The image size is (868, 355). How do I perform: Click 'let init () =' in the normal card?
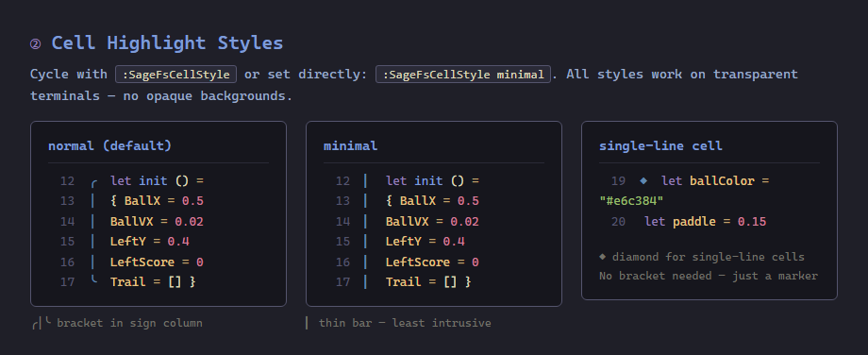coord(158,181)
